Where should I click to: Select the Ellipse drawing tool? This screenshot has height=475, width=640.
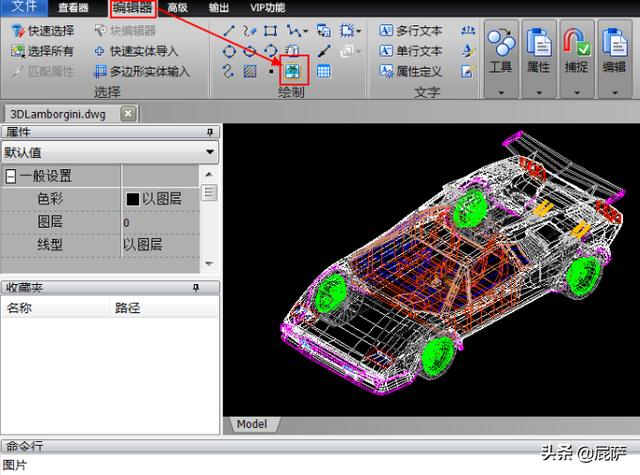coord(249,51)
